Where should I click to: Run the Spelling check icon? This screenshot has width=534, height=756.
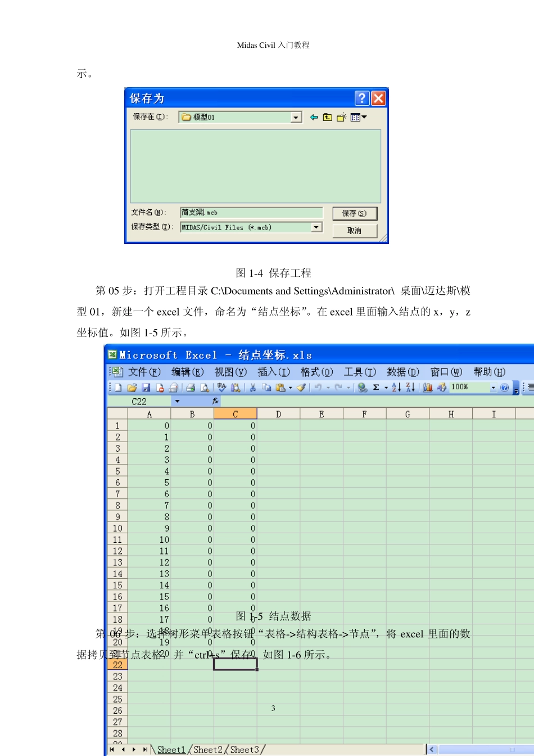pyautogui.click(x=221, y=388)
